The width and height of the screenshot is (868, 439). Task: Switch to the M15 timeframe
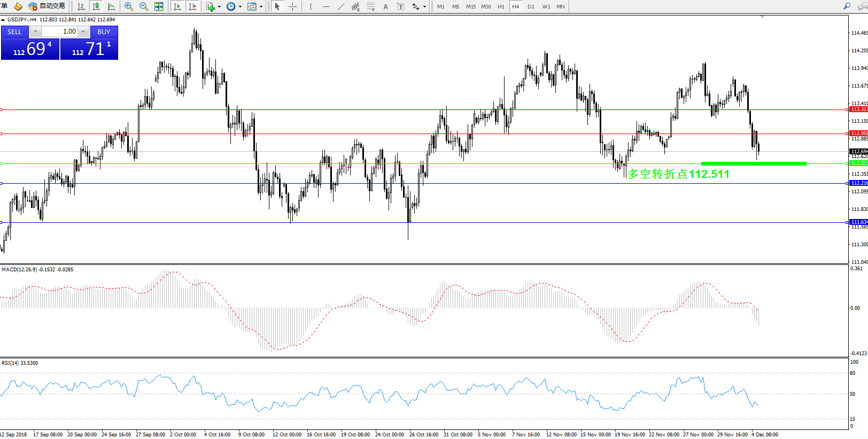470,6
